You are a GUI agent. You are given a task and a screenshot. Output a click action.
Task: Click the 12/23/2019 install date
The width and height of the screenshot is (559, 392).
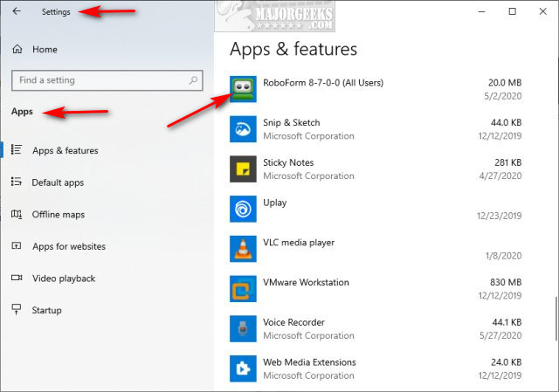click(x=499, y=216)
